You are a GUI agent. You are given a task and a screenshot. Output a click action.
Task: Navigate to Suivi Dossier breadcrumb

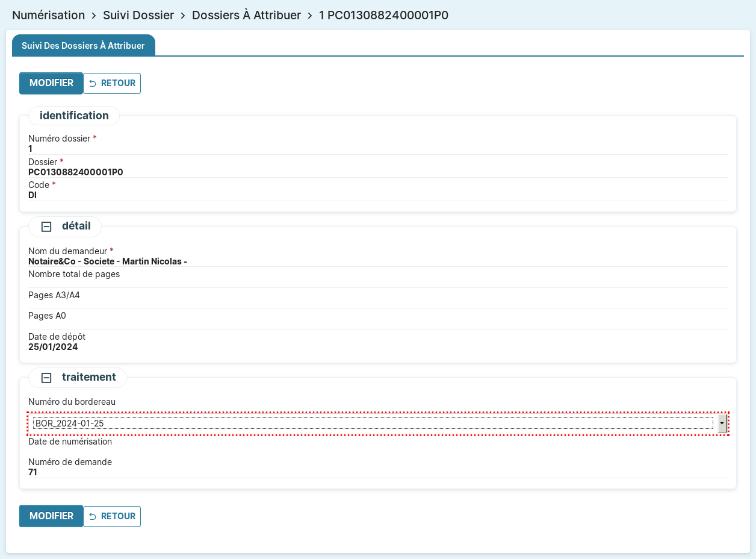click(138, 16)
